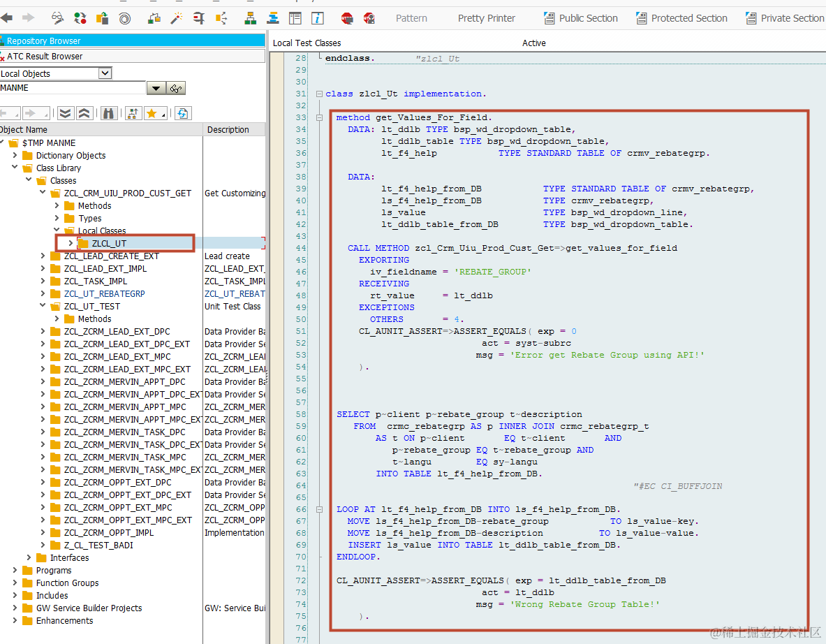826x644 pixels.
Task: Fold the class zlcl_Ut implementation block
Action: (x=319, y=94)
